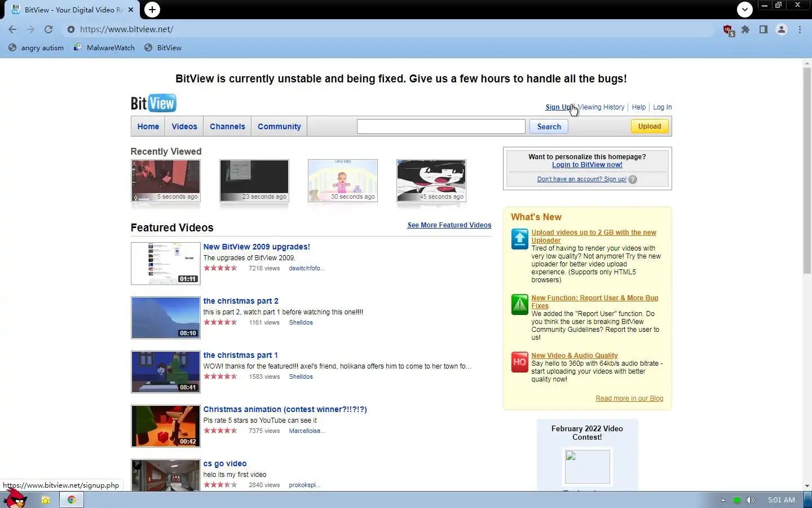Screen dimensions: 812x508
Task: Click Login to BitView now! link
Action: tap(587, 165)
